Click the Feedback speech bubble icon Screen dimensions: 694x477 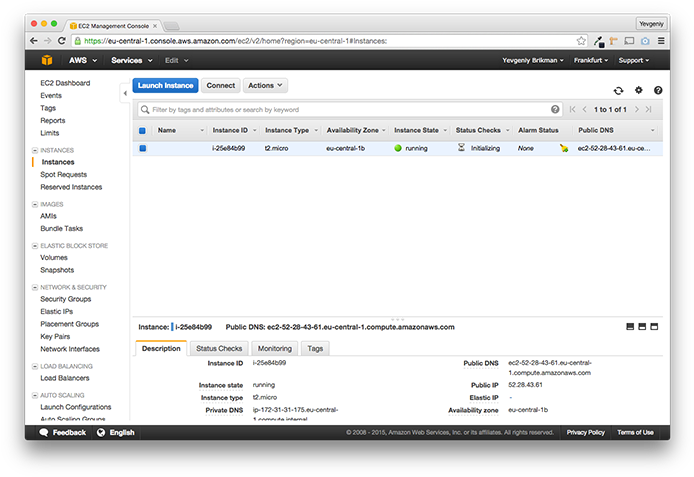(x=44, y=433)
